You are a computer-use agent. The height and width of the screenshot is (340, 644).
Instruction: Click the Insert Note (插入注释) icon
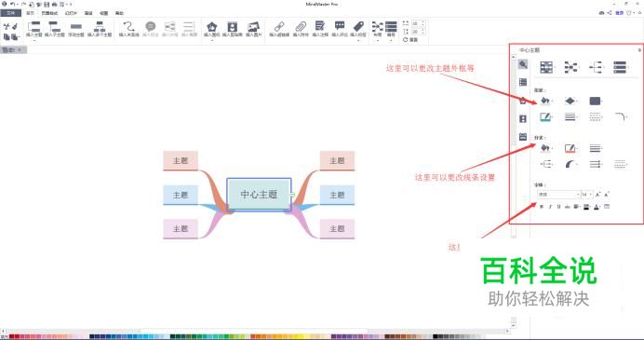click(x=319, y=26)
